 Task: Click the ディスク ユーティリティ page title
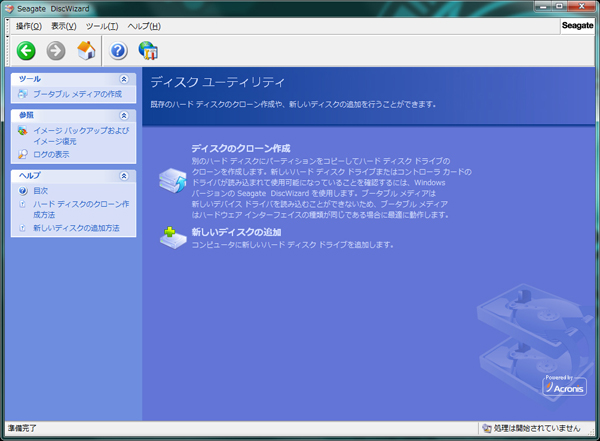[218, 82]
